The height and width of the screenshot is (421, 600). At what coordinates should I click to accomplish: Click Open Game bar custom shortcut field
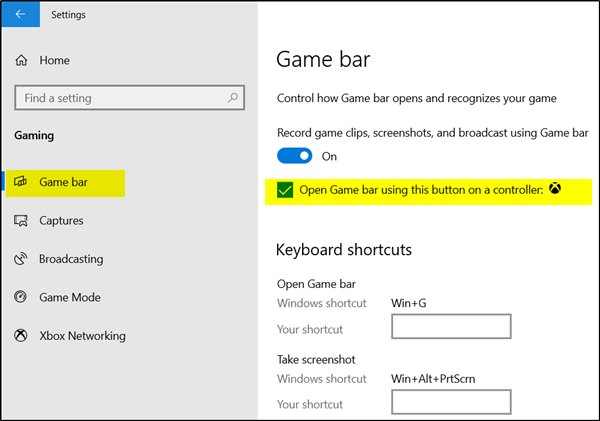click(451, 327)
